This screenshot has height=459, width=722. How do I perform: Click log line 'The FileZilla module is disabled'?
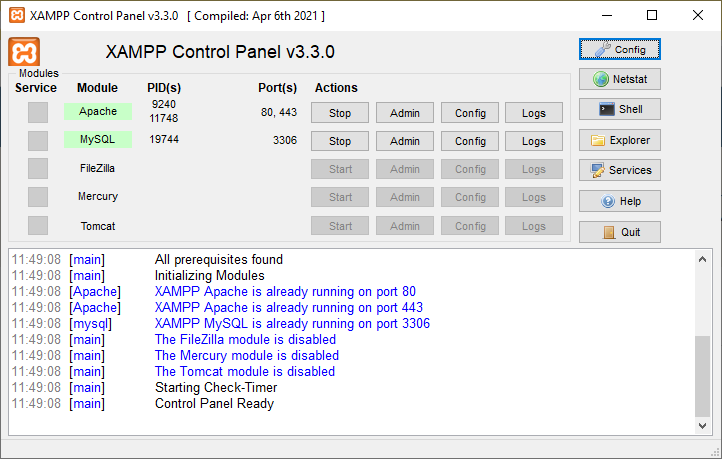[245, 339]
